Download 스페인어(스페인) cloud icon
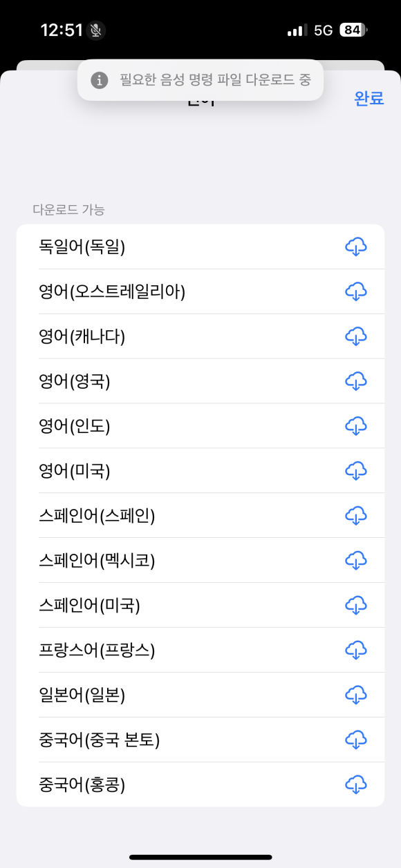 tap(355, 515)
